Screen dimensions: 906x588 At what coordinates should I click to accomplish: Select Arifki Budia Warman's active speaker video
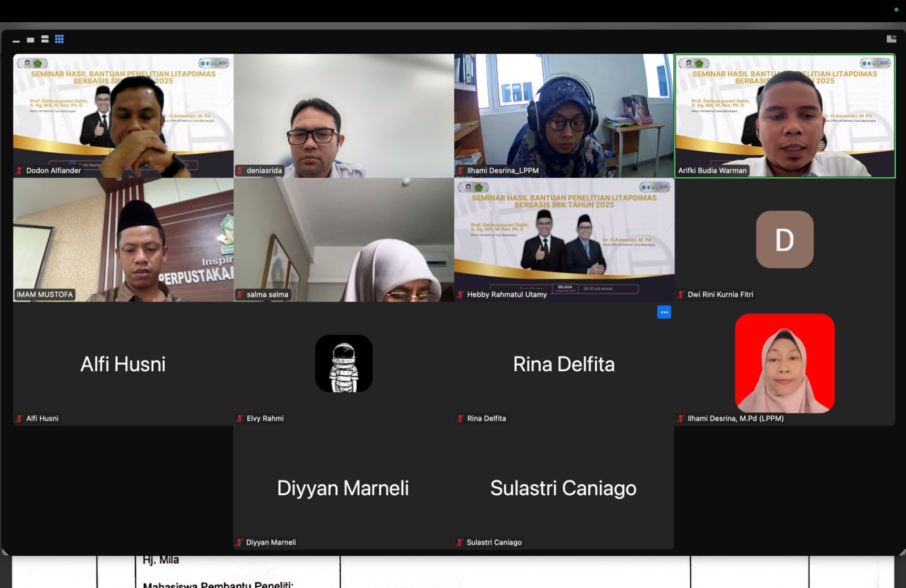(785, 116)
